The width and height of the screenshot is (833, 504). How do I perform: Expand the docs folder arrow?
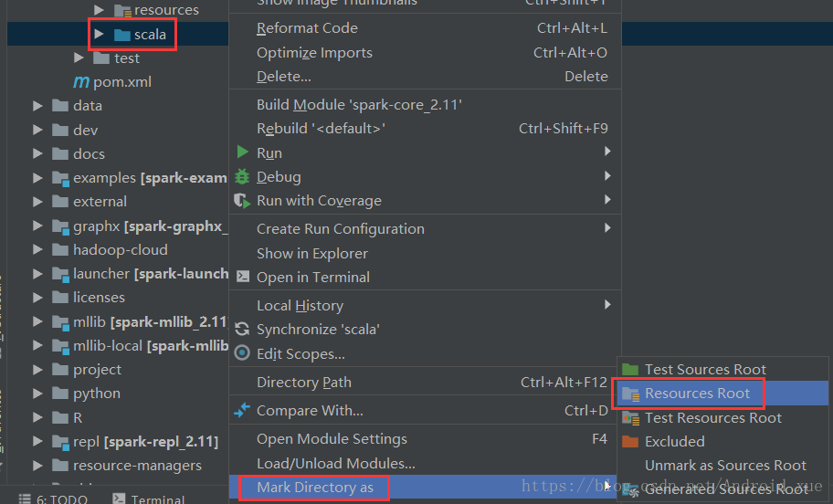(x=37, y=153)
